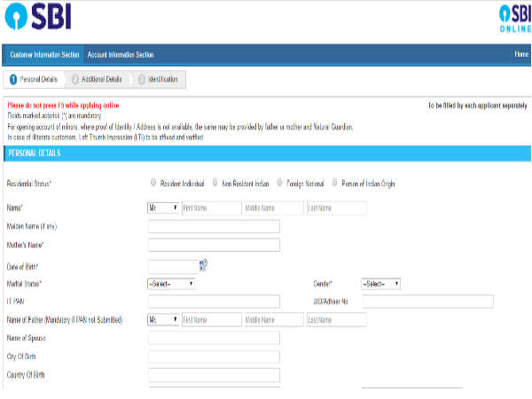Open the Name title Mr. dropdown
Screen dimensions: 532x399
(x=163, y=208)
